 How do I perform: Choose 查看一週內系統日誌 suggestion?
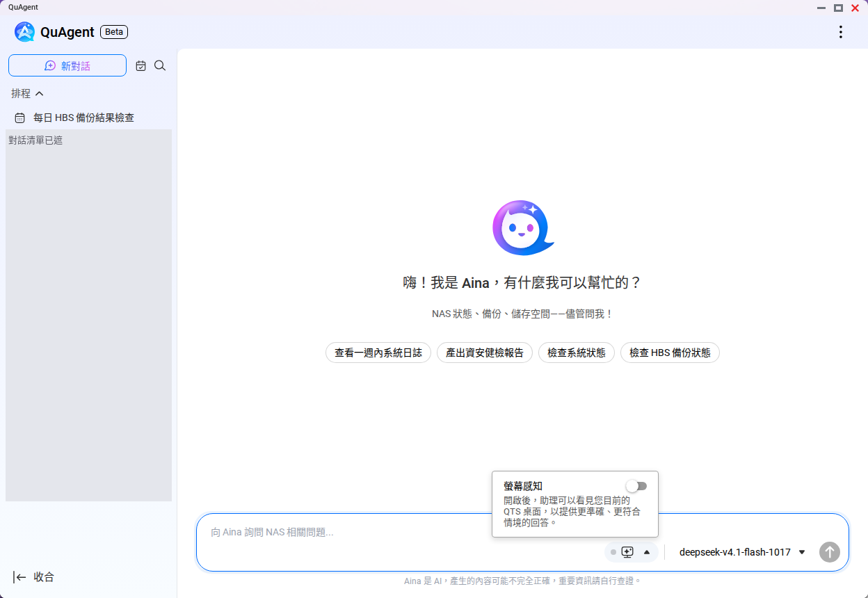378,353
